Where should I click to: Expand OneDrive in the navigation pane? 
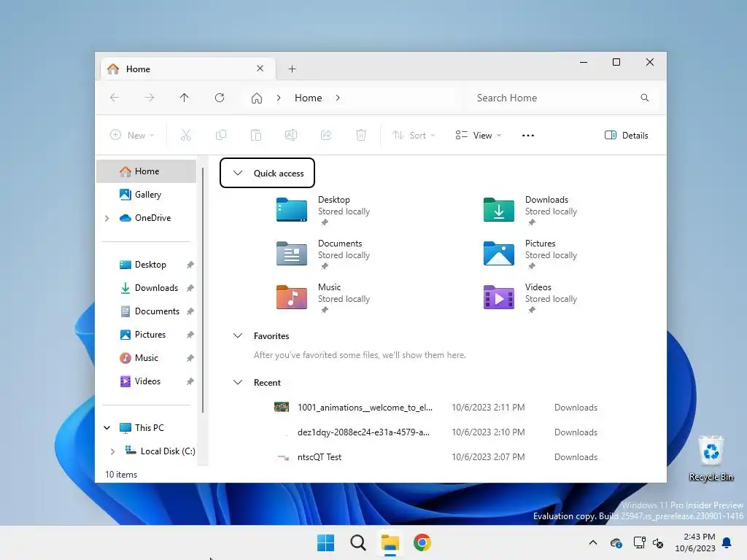[107, 218]
